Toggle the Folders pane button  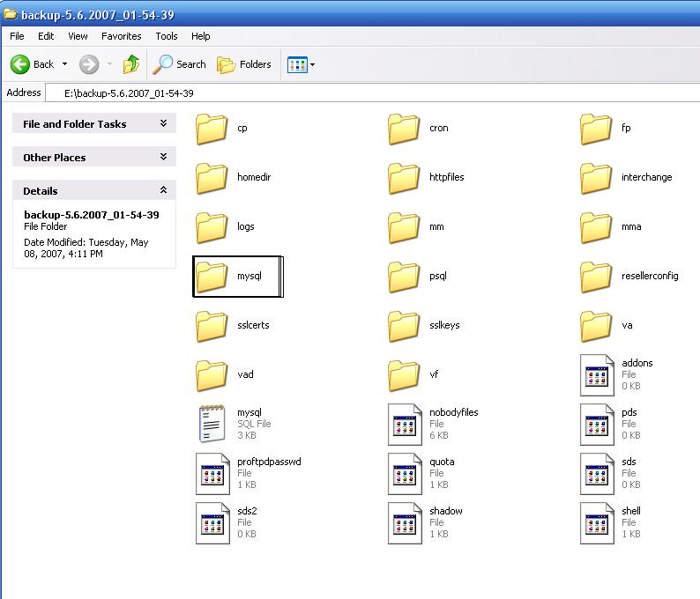pyautogui.click(x=244, y=64)
